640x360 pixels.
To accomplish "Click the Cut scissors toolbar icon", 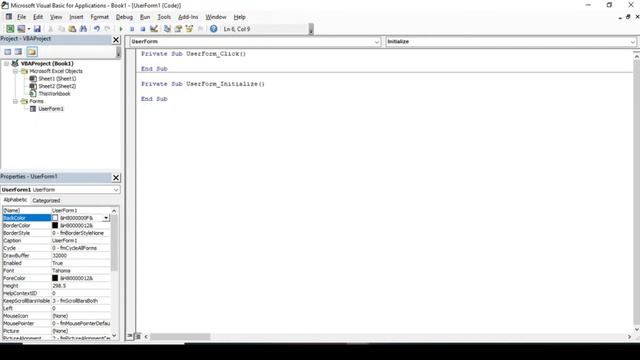I will pyautogui.click(x=51, y=29).
